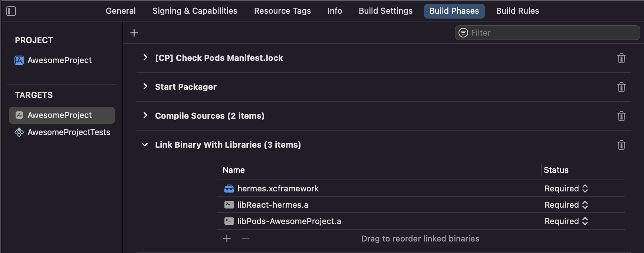
Task: Switch to the Info tab
Action: (335, 11)
